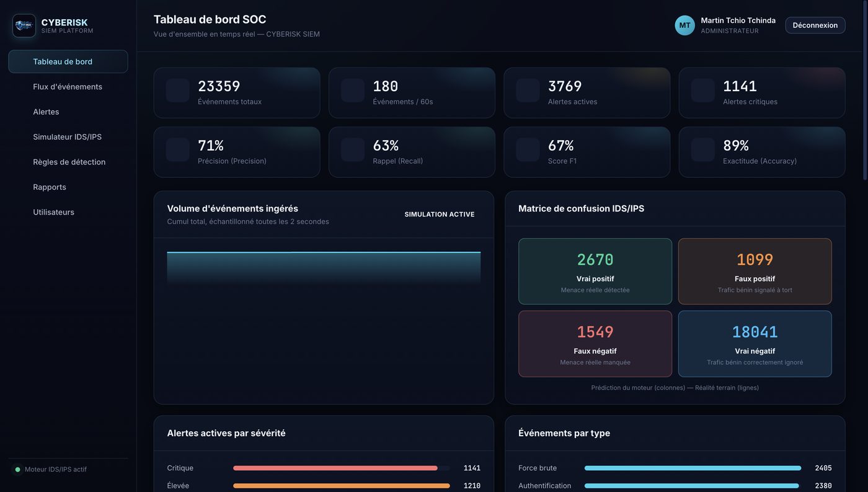Select Simulateur IDS/IPS in the sidebar

click(68, 137)
